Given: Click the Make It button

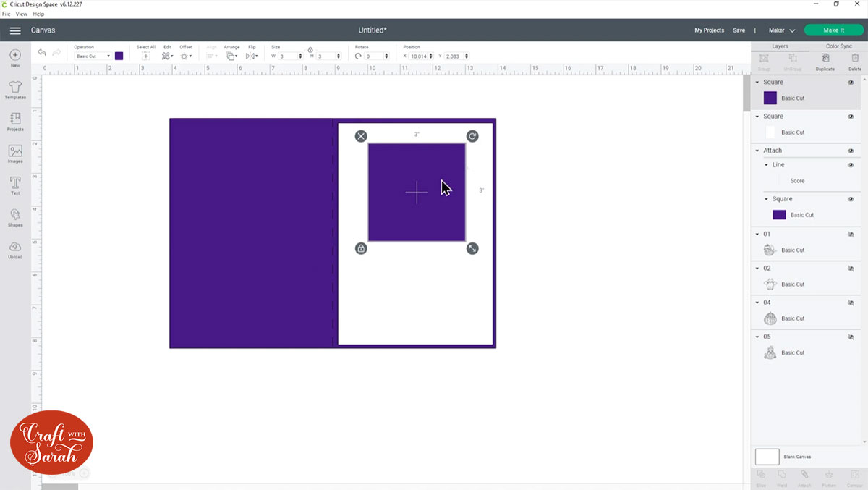Looking at the screenshot, I should coord(833,30).
